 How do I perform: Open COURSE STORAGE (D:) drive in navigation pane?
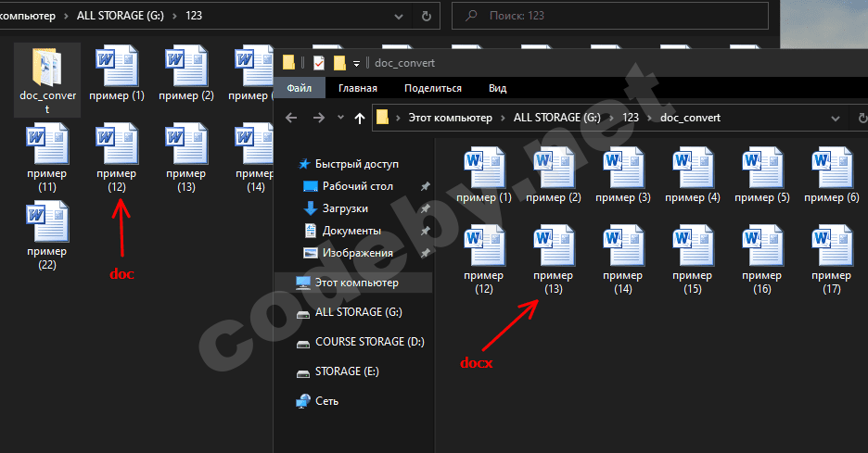(369, 342)
